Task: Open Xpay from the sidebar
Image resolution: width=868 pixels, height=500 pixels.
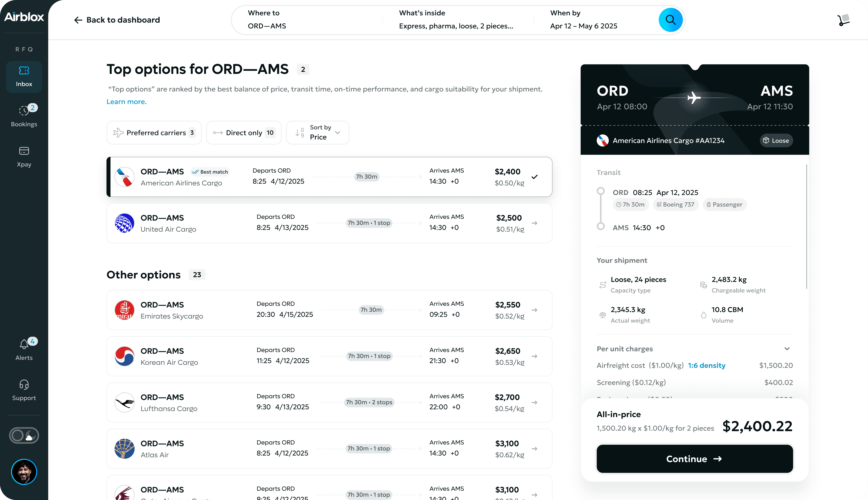Action: (24, 157)
